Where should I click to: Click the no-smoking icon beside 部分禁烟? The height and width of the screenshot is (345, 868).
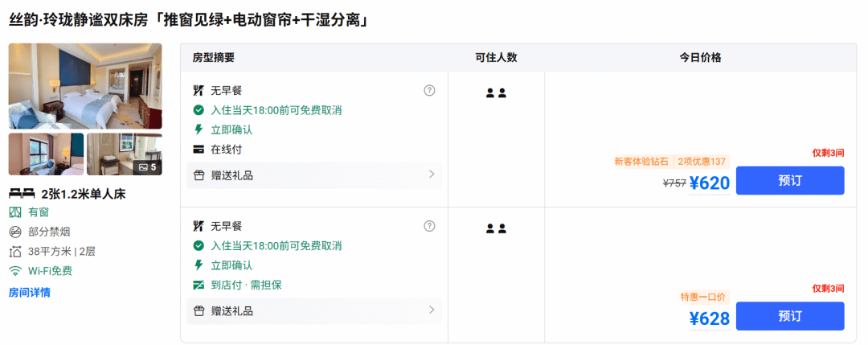point(15,232)
